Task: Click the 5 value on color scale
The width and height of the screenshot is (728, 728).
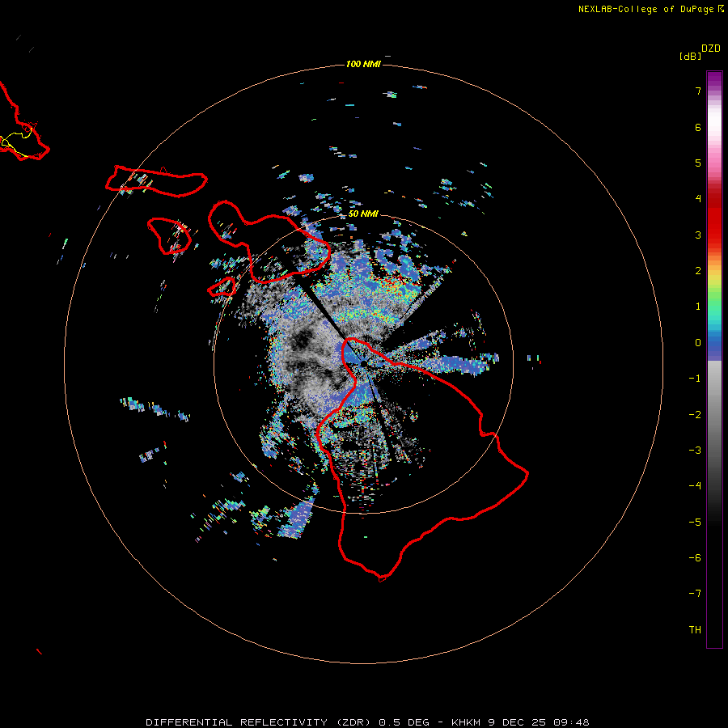Action: [x=698, y=163]
